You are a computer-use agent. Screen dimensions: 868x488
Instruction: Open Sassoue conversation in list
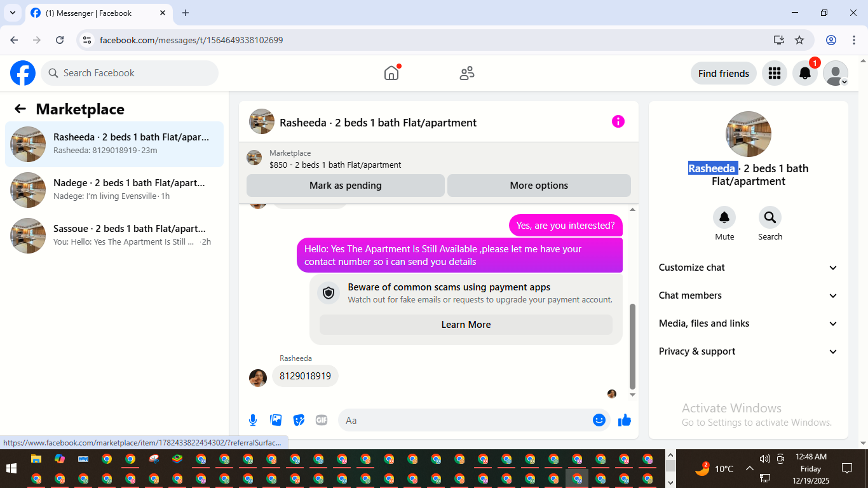(x=114, y=236)
